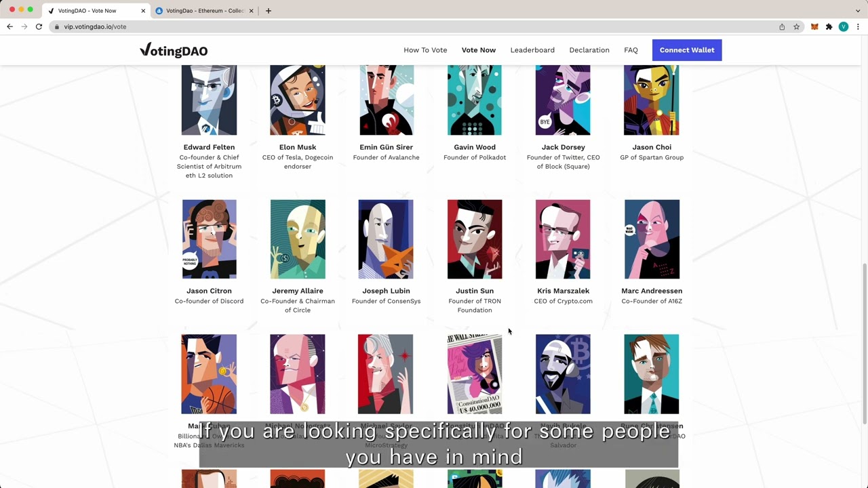Select Kris Marszalek's portrait
Viewport: 868px width, 488px height.
[563, 239]
